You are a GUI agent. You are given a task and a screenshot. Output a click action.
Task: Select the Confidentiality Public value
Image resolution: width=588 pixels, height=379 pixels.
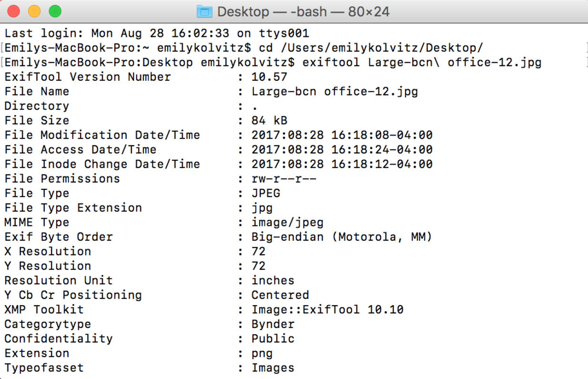pos(272,338)
